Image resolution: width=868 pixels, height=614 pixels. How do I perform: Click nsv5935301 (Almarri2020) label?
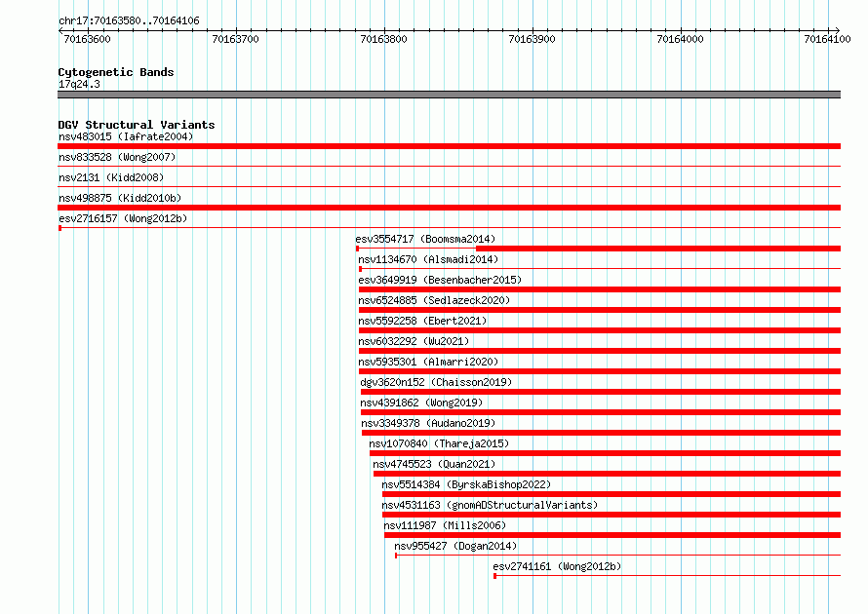pyautogui.click(x=428, y=362)
